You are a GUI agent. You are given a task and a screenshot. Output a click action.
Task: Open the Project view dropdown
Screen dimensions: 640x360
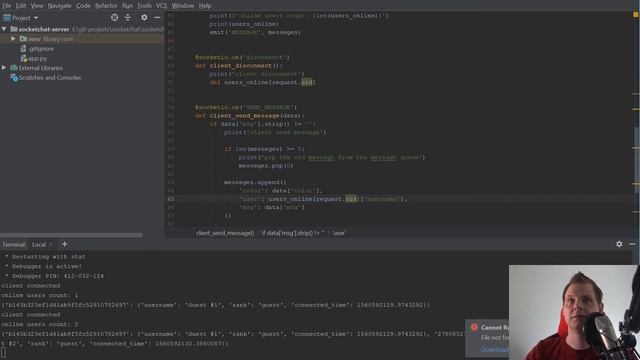(x=21, y=18)
